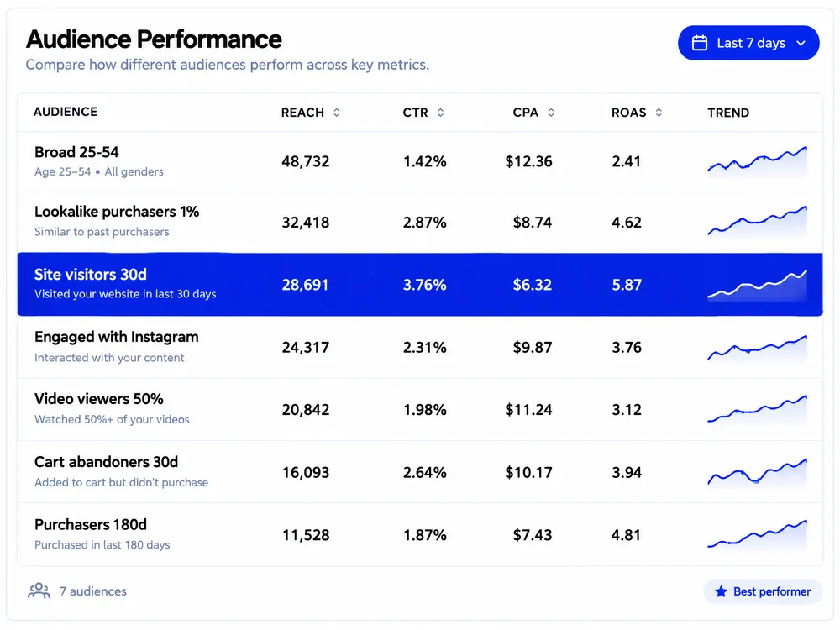Select the Site visitors 30d audience name

click(91, 275)
